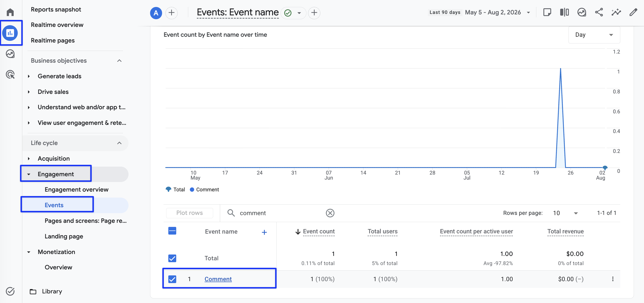Click the 1-1 of 1 pagination text
Screen dimensions: 644x303
[x=607, y=213]
